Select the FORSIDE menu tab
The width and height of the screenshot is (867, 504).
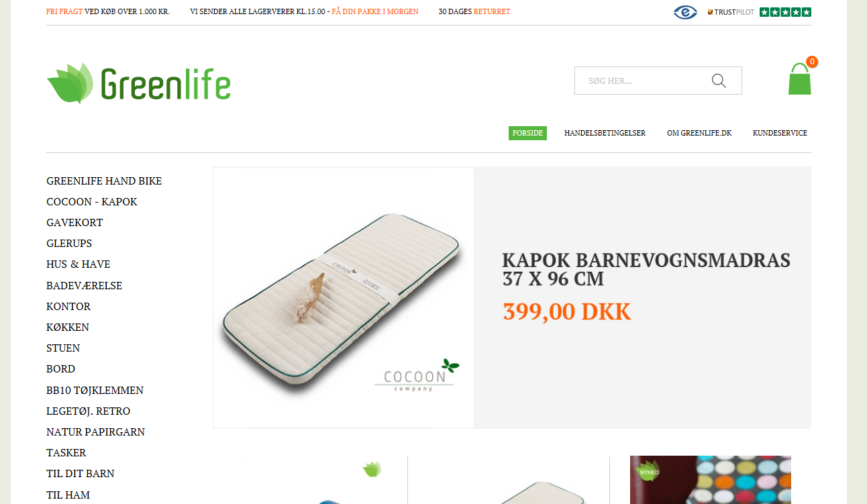tap(527, 133)
